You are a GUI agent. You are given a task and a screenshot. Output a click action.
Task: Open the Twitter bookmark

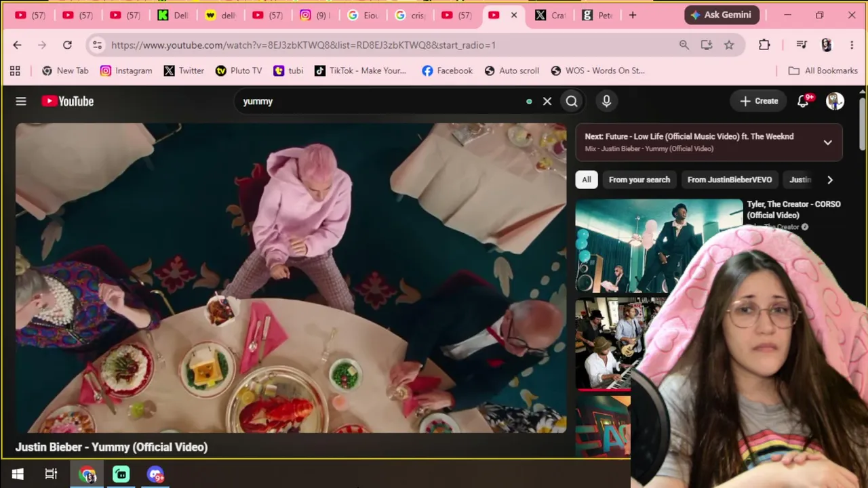183,70
